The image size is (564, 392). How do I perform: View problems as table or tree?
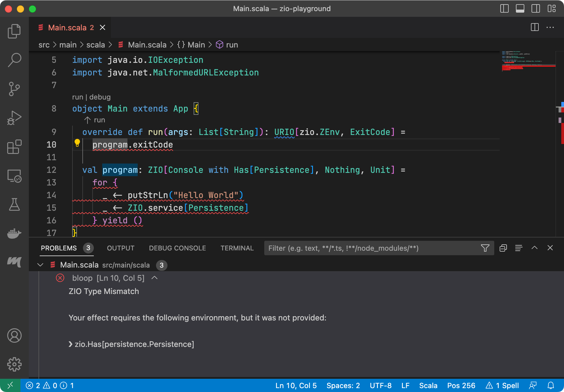point(519,248)
